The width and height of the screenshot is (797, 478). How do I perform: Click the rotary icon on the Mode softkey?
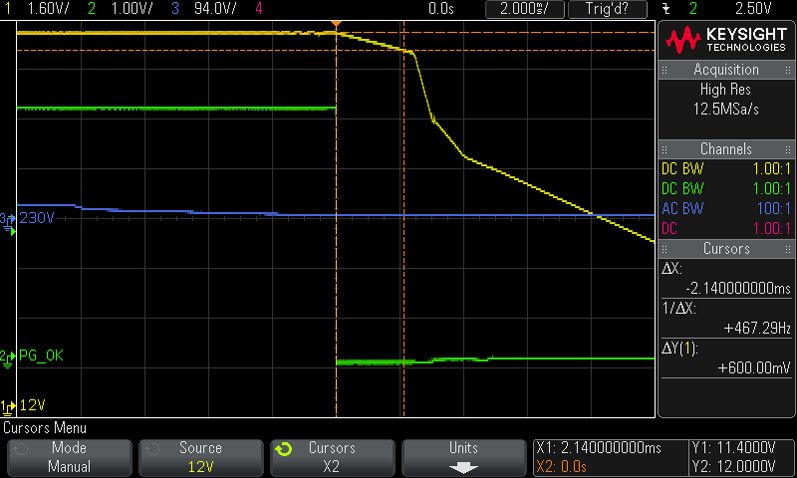pos(20,449)
